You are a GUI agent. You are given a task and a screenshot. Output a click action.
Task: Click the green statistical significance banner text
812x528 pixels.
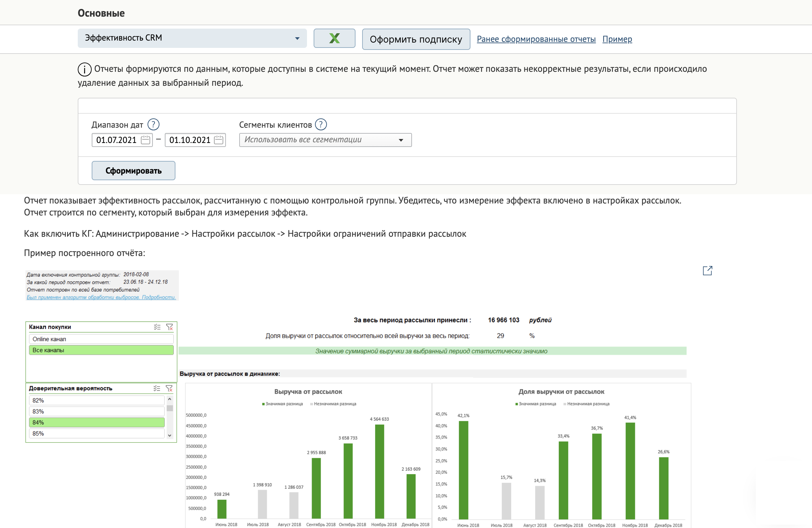(431, 351)
